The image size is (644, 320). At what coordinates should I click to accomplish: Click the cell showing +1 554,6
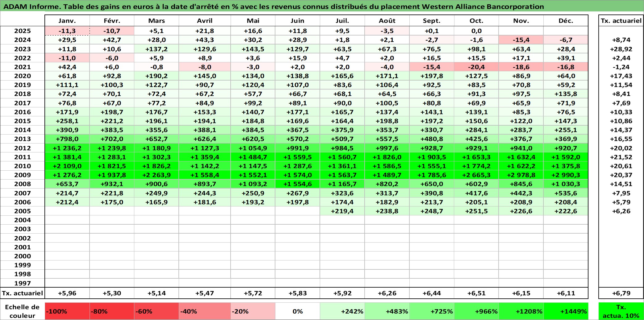click(x=298, y=184)
